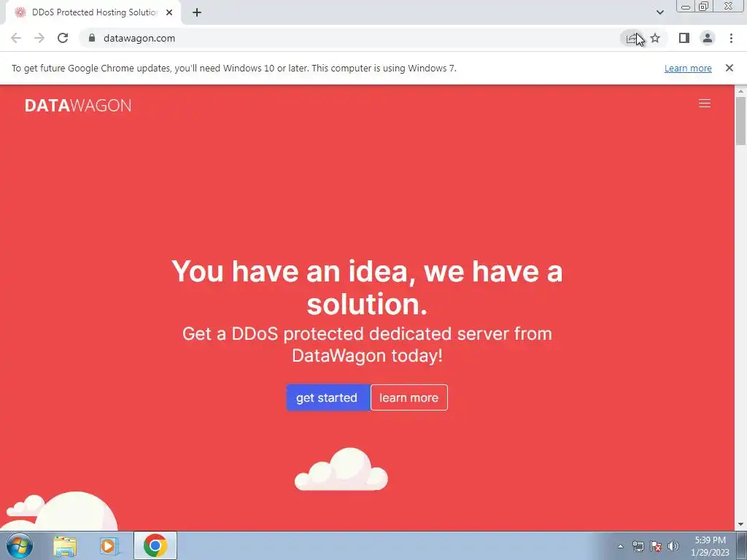Show hidden system tray icons
The height and width of the screenshot is (560, 747).
pos(620,546)
